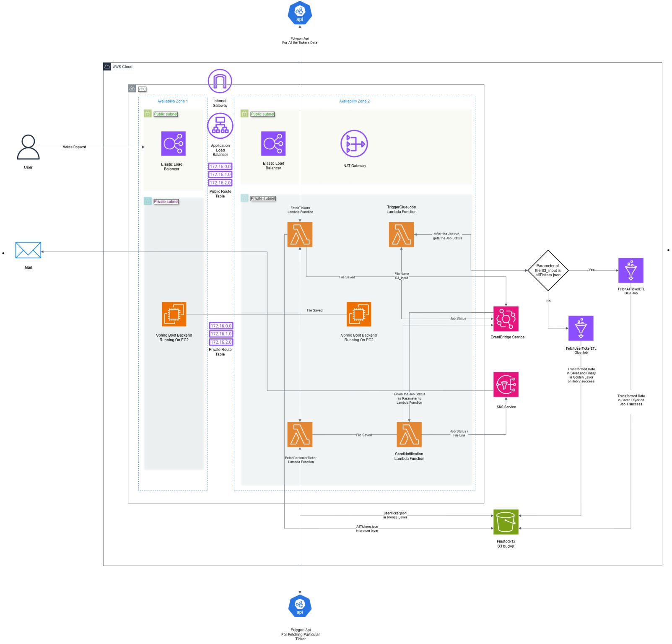Click the FetchParticularTicker Lambda function icon
This screenshot has width=672, height=644.
[300, 435]
